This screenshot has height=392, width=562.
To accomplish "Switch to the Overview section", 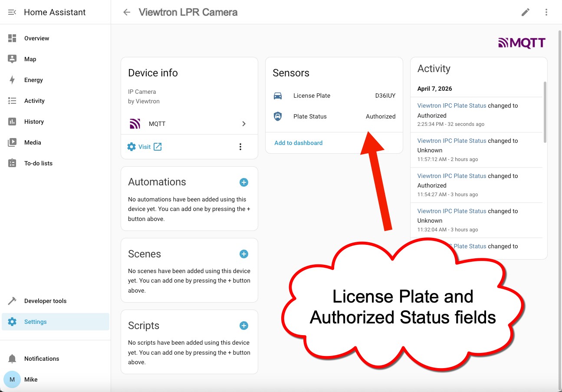I will tap(36, 38).
